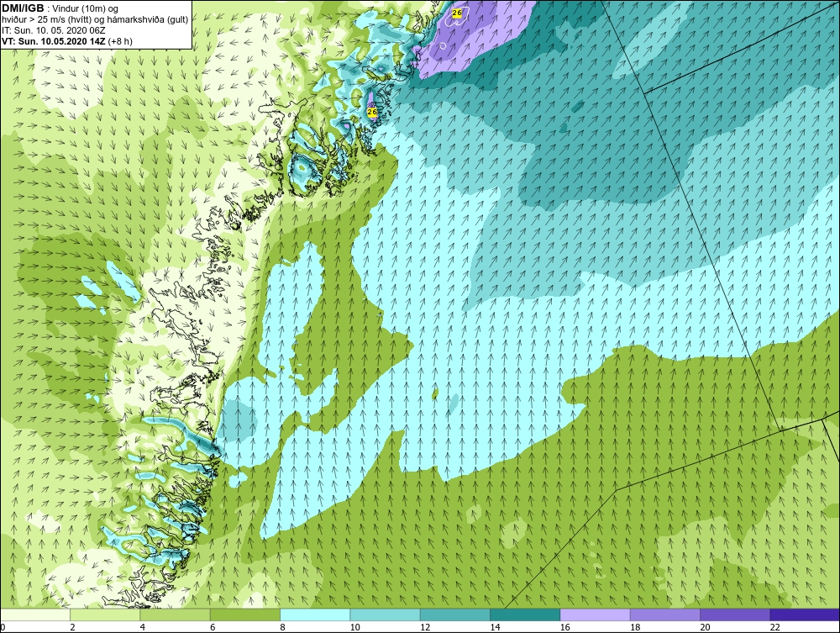
Task: Click the legend scale label "6"
Action: tap(213, 628)
